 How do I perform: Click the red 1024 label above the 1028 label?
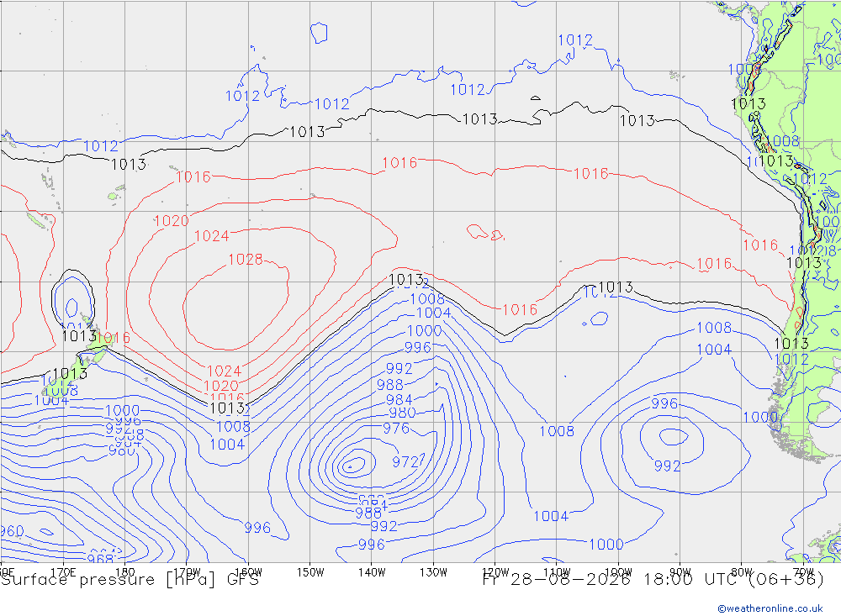[211, 236]
